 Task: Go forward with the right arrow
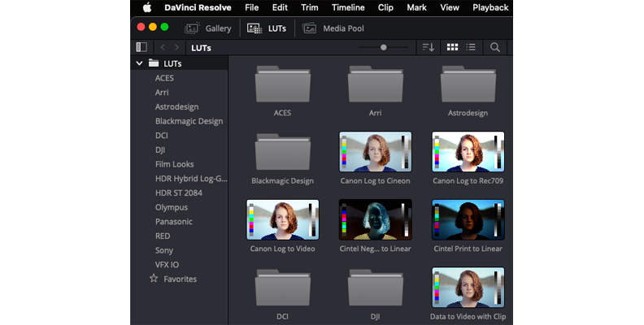[176, 48]
